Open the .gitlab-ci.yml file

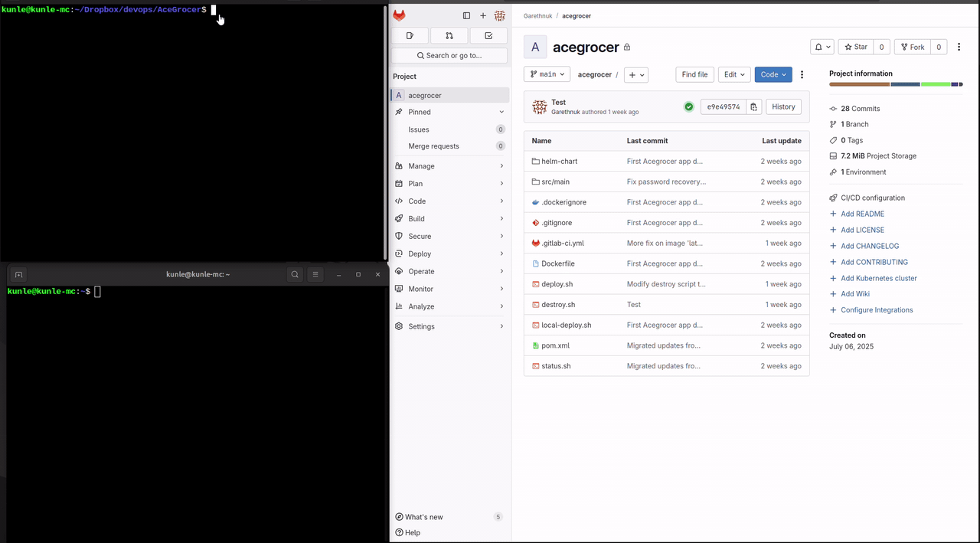562,243
